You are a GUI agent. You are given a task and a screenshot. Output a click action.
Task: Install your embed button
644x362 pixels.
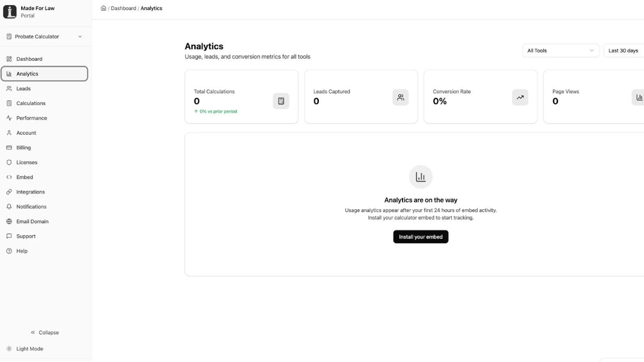pyautogui.click(x=421, y=237)
